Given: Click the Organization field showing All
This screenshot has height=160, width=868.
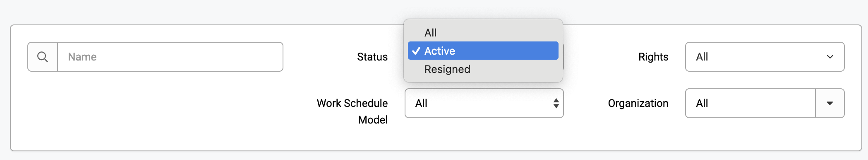Looking at the screenshot, I should [x=751, y=103].
